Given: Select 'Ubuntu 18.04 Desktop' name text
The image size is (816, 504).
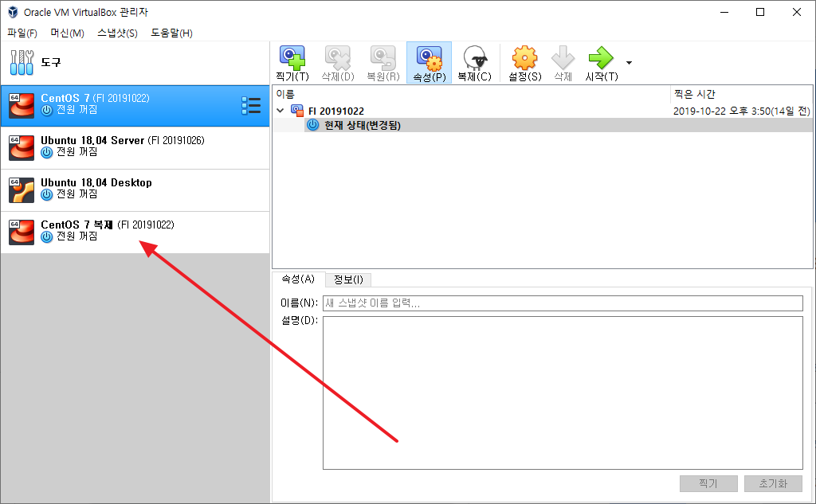Looking at the screenshot, I should point(96,182).
